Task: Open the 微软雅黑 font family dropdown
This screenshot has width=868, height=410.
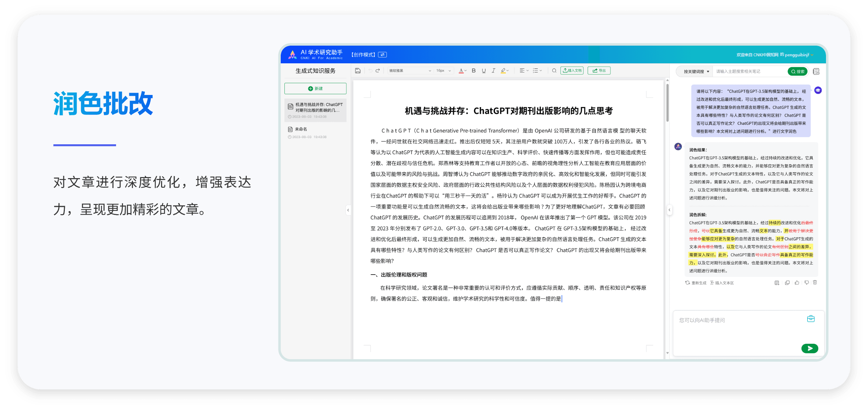Action: (410, 71)
